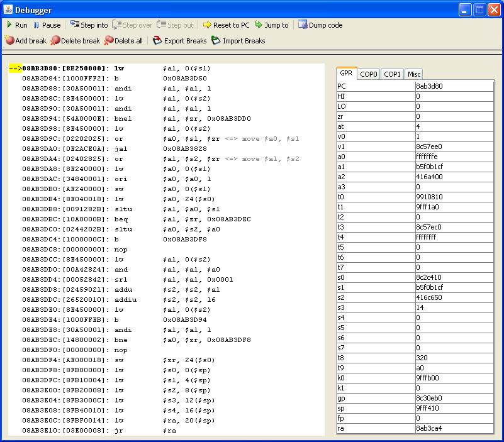
Task: Select the Misc tab
Action: pyautogui.click(x=413, y=74)
